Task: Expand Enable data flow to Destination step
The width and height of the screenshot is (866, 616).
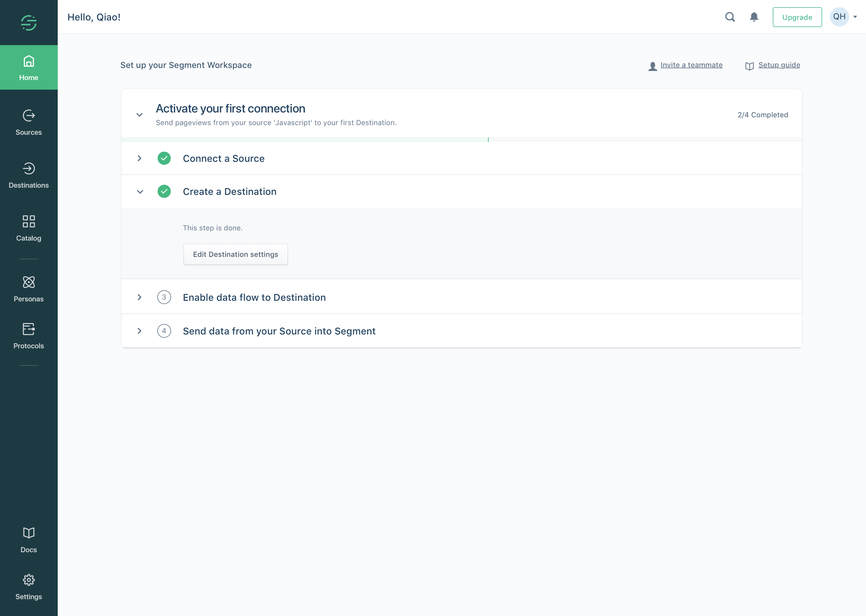Action: tap(140, 297)
